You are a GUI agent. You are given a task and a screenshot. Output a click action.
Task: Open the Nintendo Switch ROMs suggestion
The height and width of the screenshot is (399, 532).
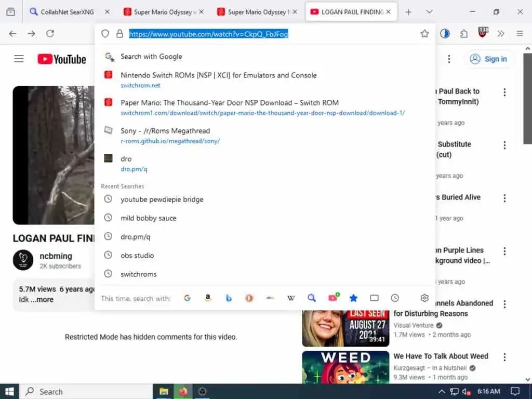(x=264, y=79)
